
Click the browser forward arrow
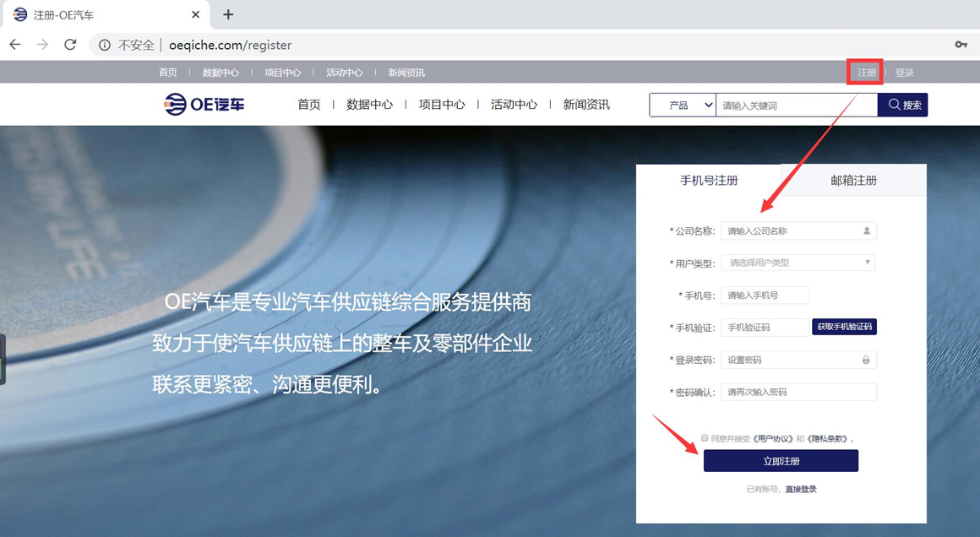[42, 45]
